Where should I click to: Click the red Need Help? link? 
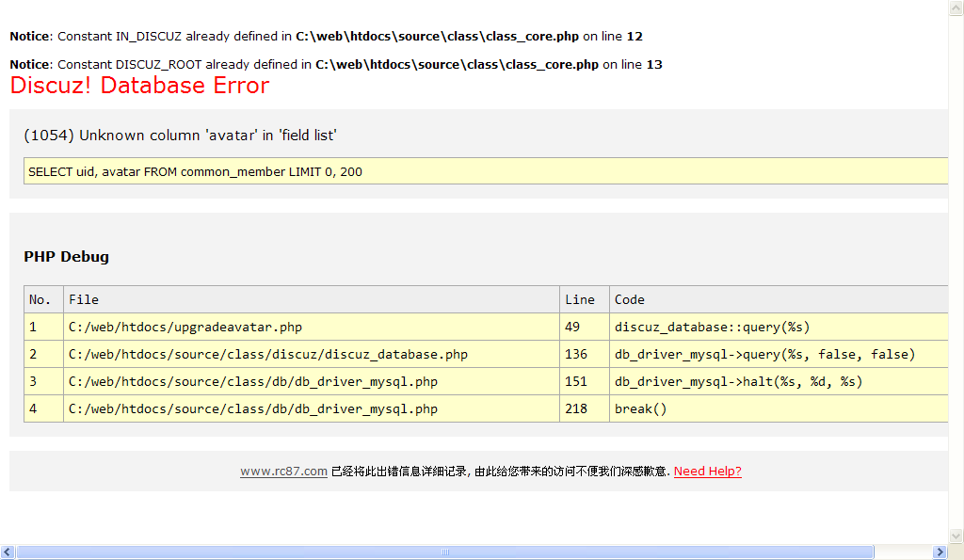point(708,472)
